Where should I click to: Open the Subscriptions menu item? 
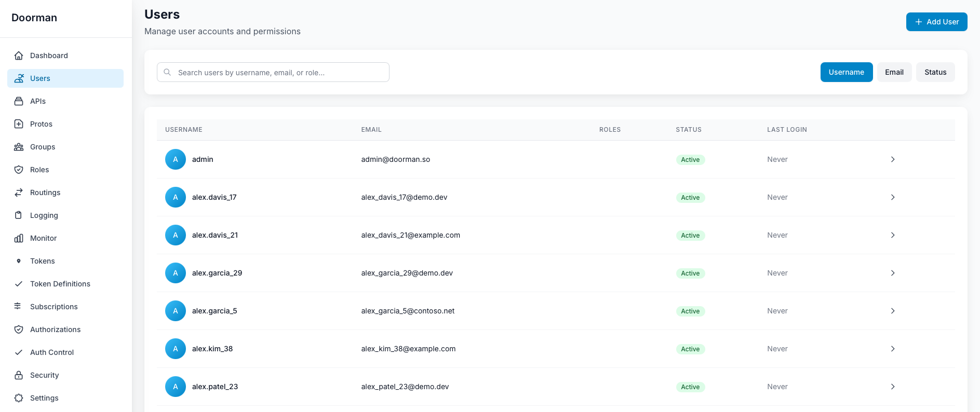pyautogui.click(x=65, y=307)
